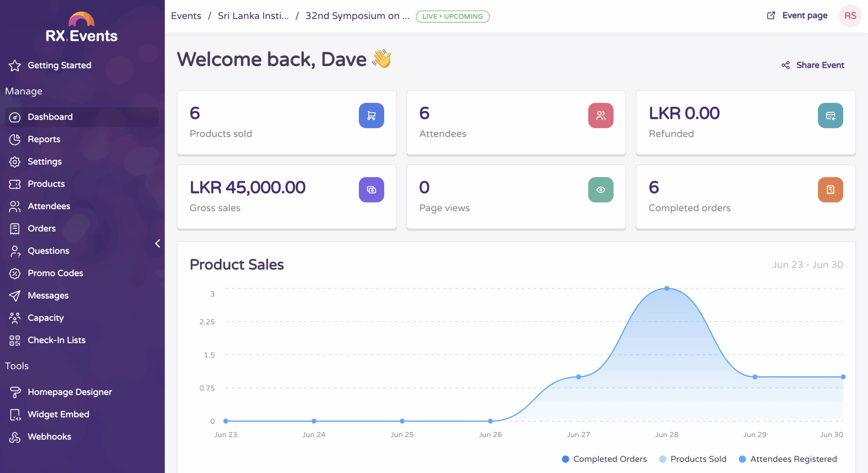Collapse the sidebar with the chevron arrow
The image size is (868, 473).
point(158,243)
